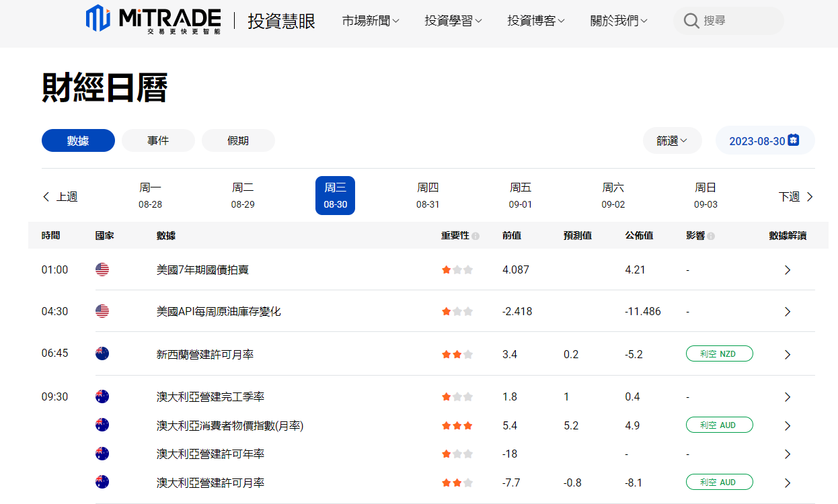
Task: Click the search magnifier icon
Action: click(691, 21)
